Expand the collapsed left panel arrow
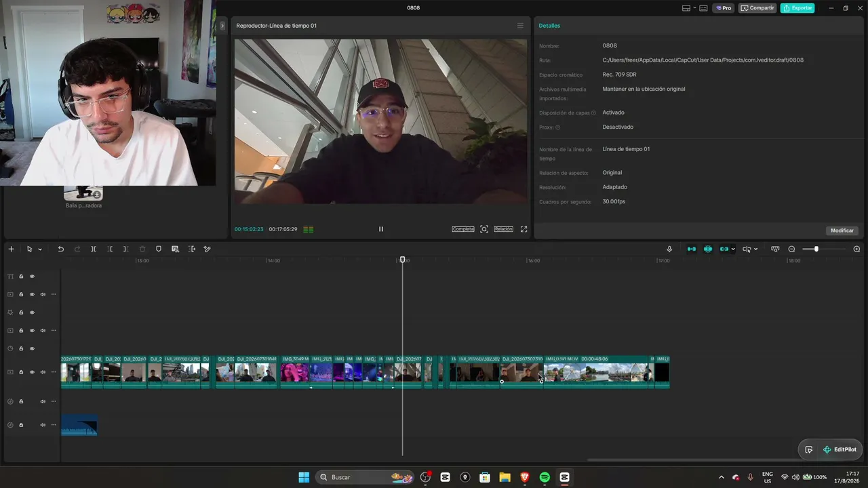 point(222,26)
